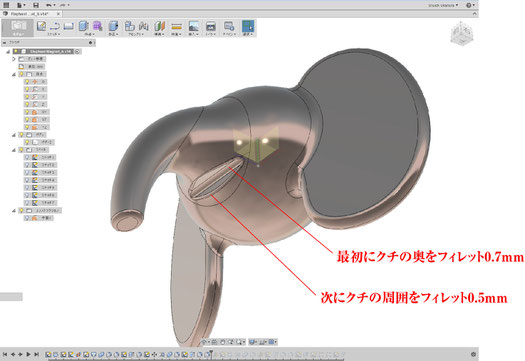Select the Press Pull modify tool icon
Image resolution: width=525 pixels, height=361 pixels.
(x=114, y=26)
